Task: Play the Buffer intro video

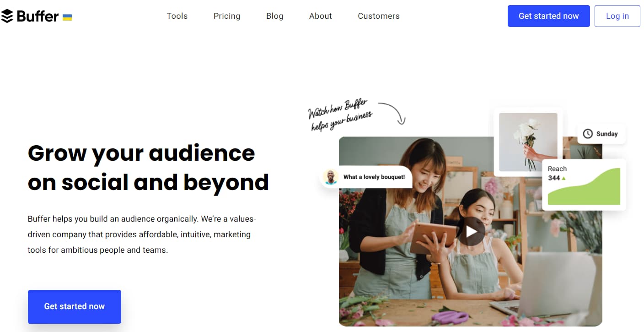Action: pyautogui.click(x=471, y=231)
